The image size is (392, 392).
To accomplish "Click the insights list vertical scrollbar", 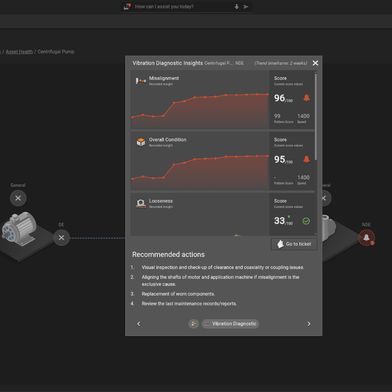I will coord(315,117).
